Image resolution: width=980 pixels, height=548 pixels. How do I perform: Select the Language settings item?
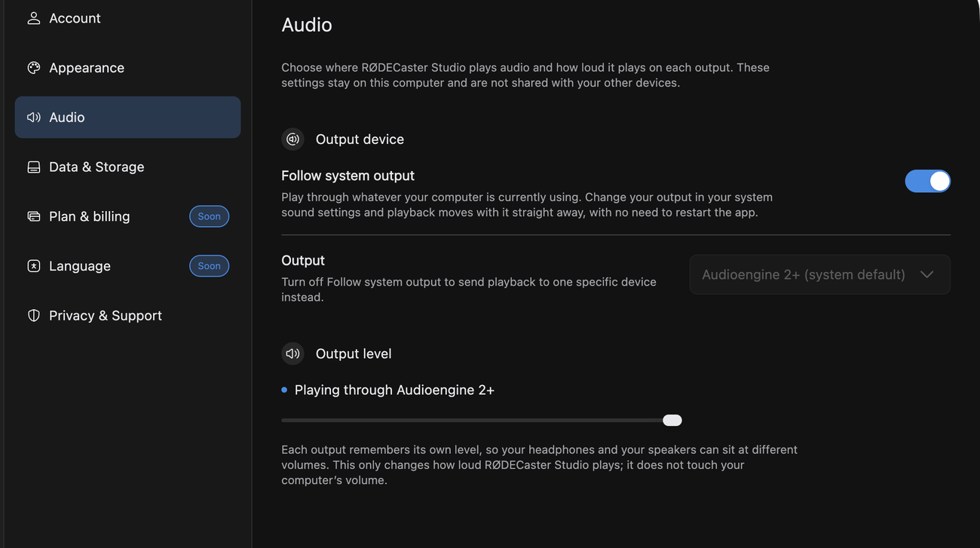pos(127,266)
